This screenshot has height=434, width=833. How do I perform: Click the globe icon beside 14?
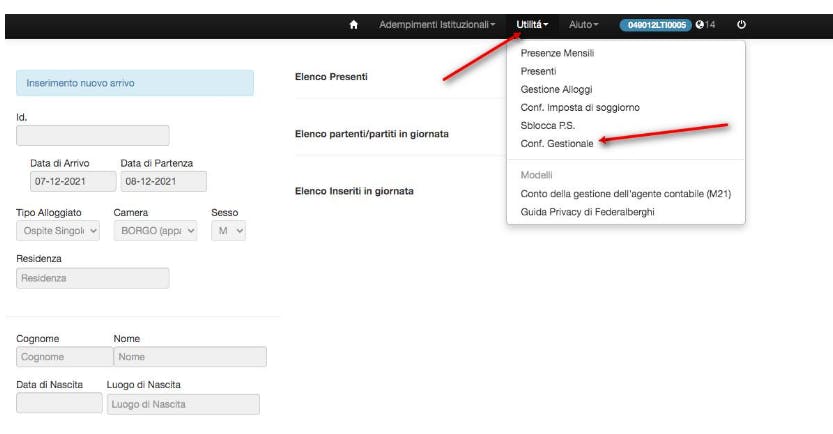pyautogui.click(x=700, y=24)
